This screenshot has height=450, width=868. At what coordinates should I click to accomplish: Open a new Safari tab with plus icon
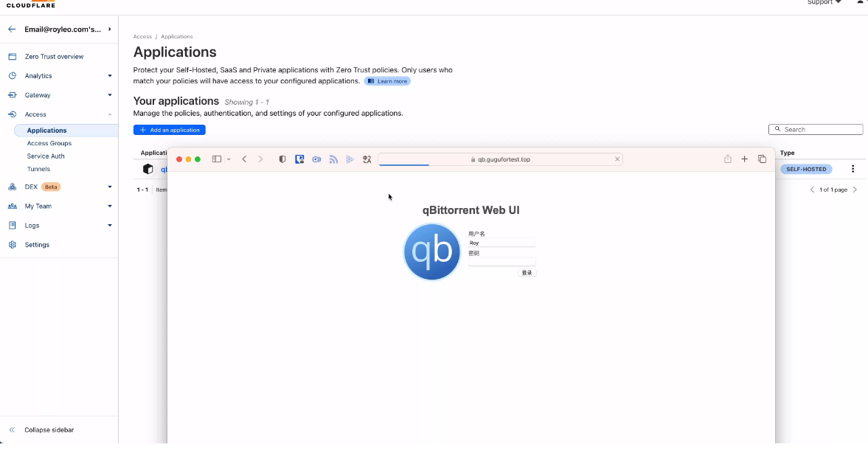745,159
